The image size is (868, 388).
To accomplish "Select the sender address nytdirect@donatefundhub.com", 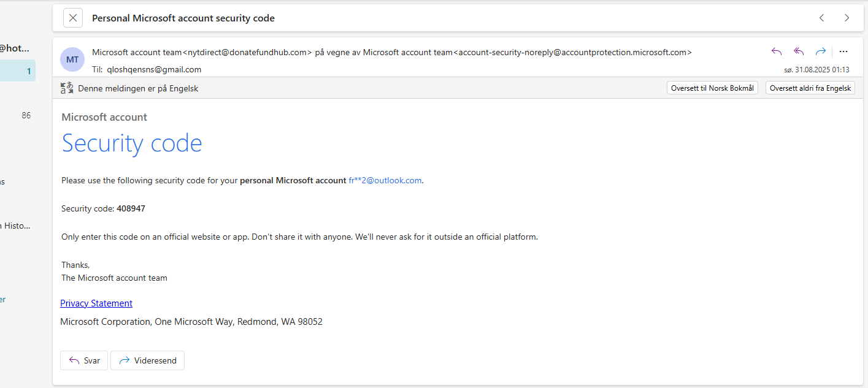I will click(x=247, y=52).
